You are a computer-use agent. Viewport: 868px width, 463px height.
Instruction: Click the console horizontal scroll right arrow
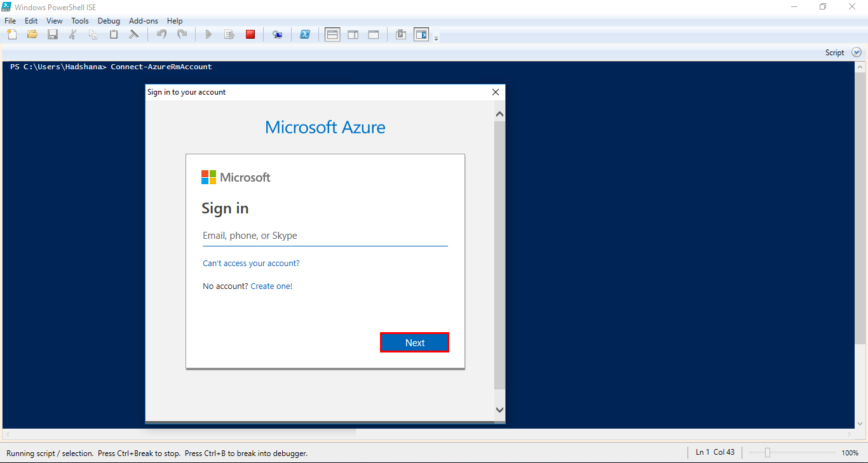[x=850, y=434]
